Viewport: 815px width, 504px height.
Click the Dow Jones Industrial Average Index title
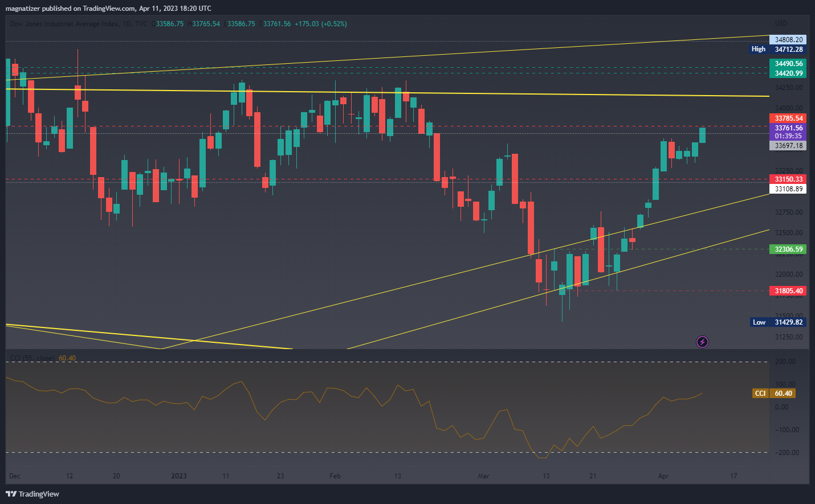[65, 24]
